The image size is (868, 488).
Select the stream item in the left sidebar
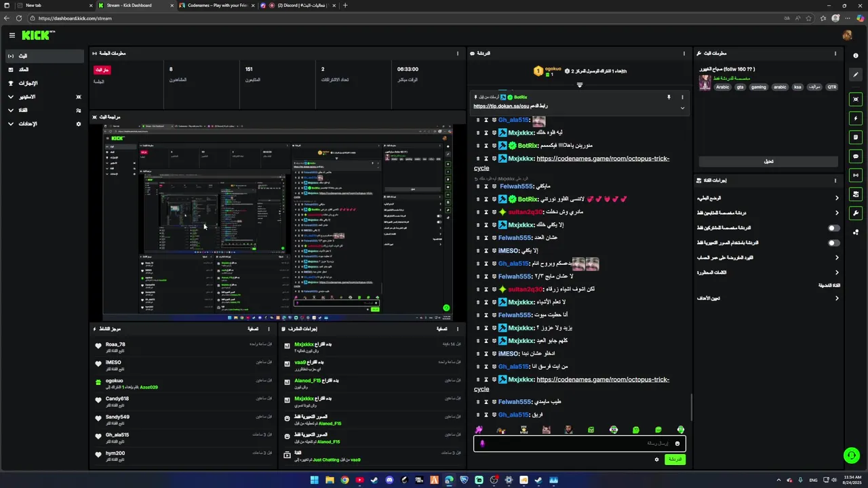tap(45, 56)
